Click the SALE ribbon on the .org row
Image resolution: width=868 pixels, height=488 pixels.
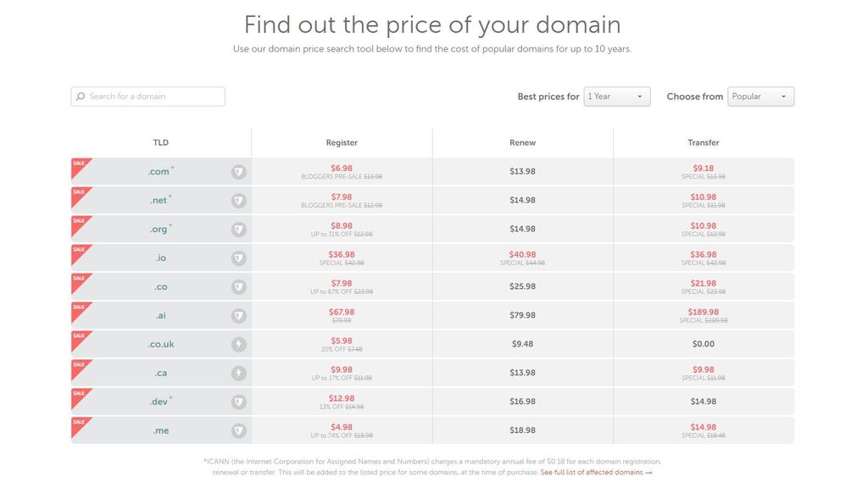(80, 222)
